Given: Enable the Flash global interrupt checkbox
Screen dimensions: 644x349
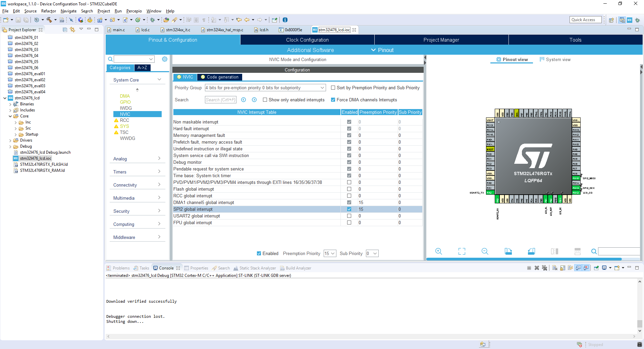Looking at the screenshot, I should tap(349, 189).
